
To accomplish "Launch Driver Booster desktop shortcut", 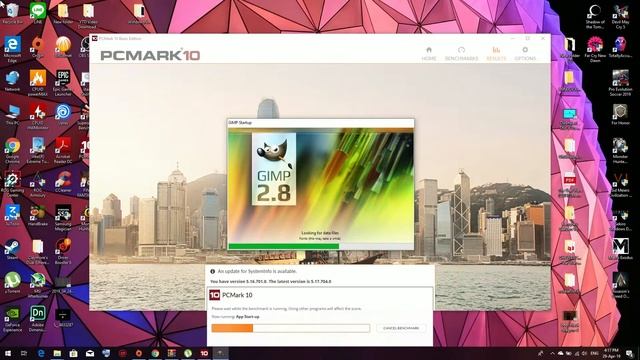I will 63,251.
